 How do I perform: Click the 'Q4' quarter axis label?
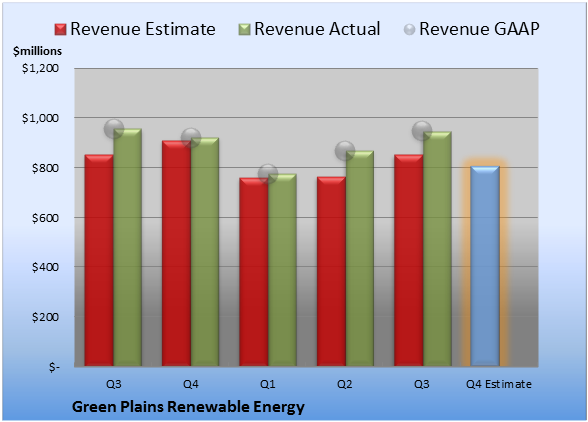coord(190,384)
